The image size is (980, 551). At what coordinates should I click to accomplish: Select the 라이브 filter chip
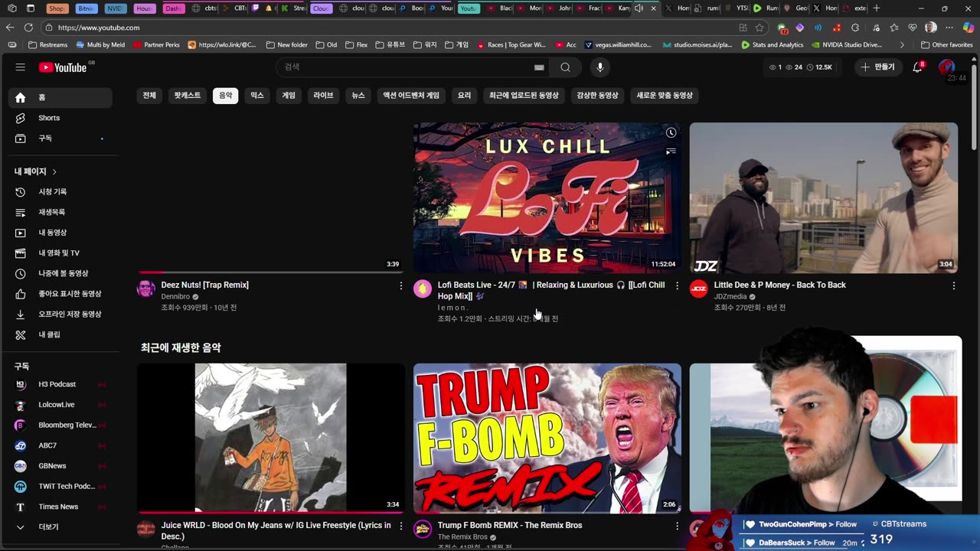pos(323,96)
